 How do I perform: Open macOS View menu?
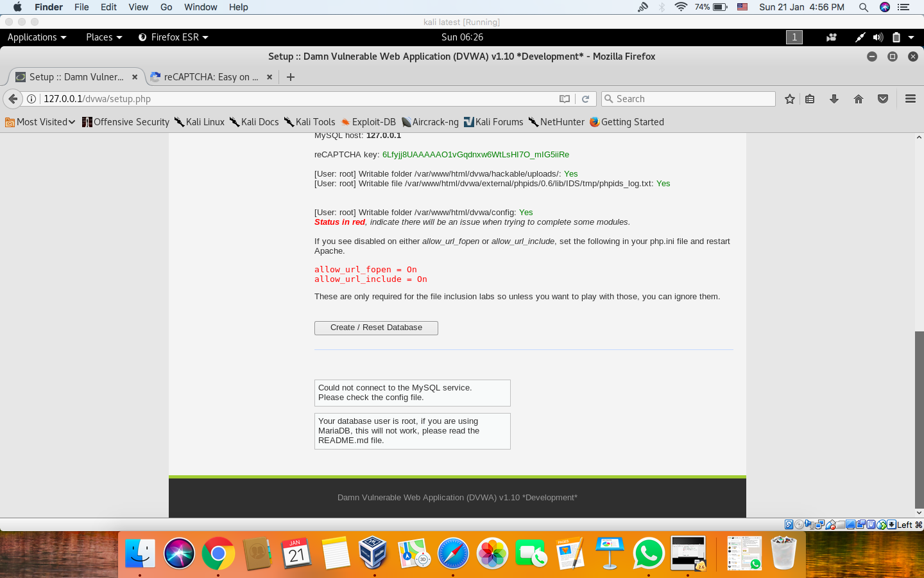138,7
